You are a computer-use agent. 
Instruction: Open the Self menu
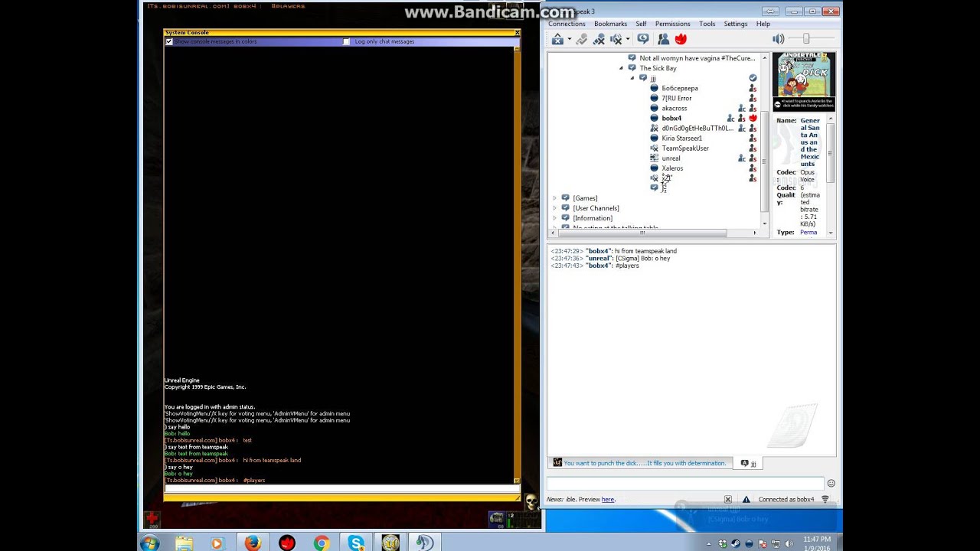pyautogui.click(x=641, y=24)
